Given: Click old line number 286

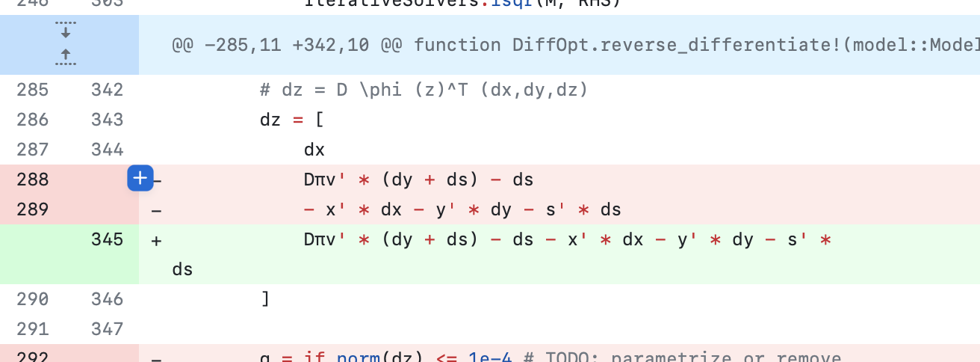Looking at the screenshot, I should (32, 120).
